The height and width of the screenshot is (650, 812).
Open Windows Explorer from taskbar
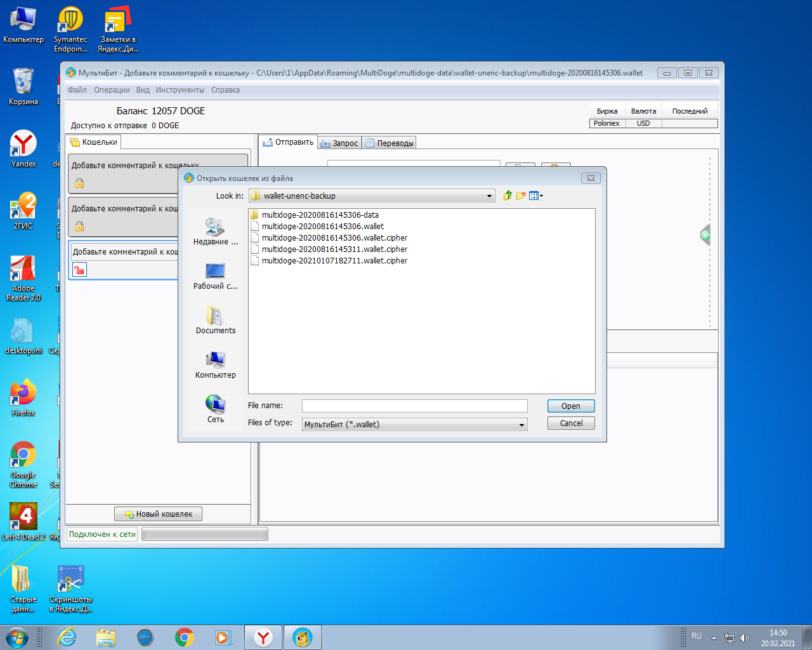(106, 637)
